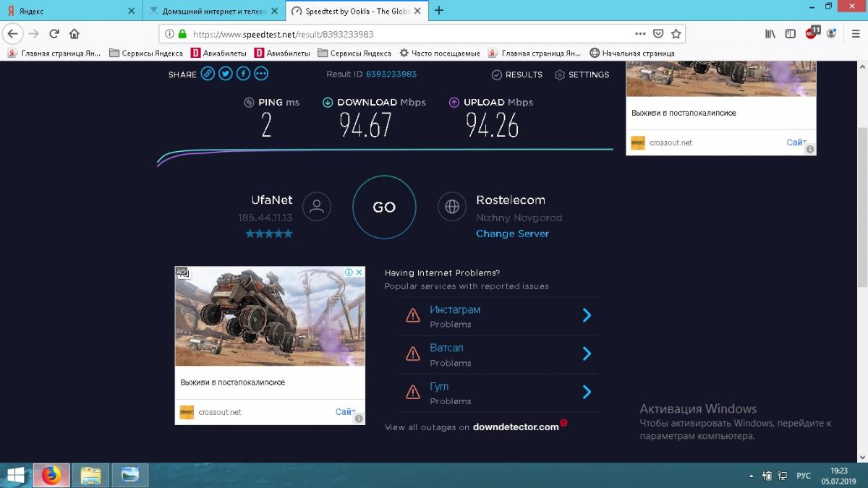Open page actions three-dot menu
The image size is (868, 488).
[640, 33]
